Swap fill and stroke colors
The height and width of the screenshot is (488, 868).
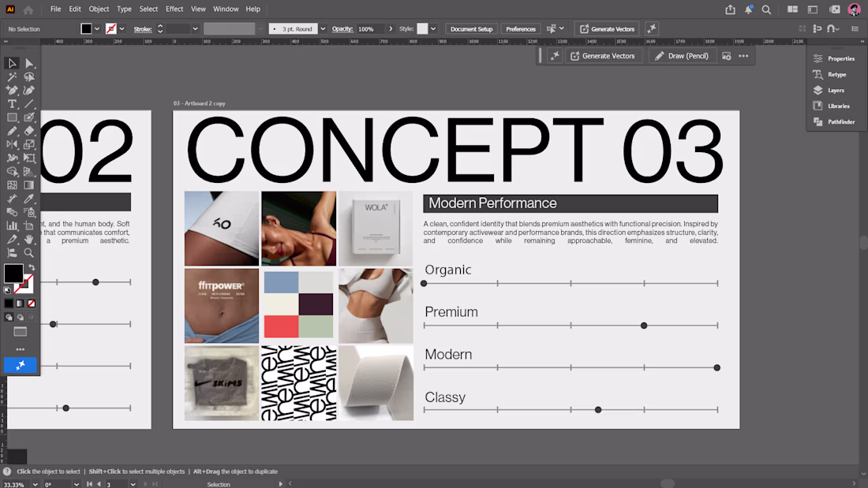(x=32, y=268)
